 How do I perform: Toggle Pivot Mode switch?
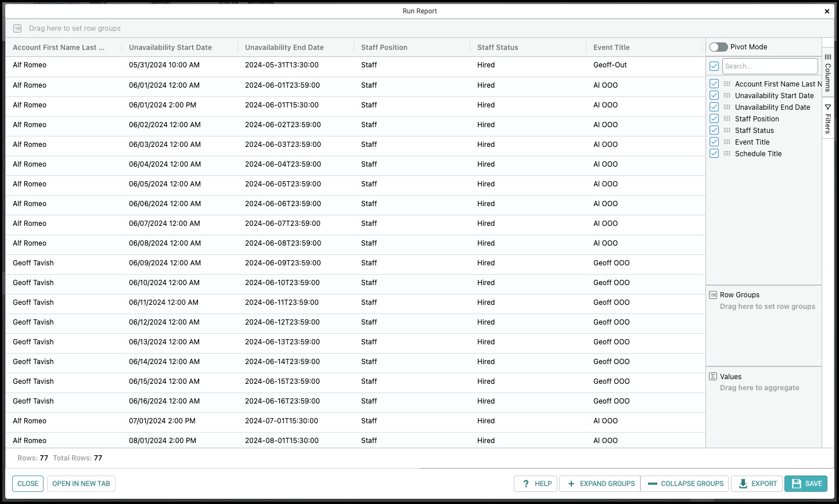pyautogui.click(x=718, y=47)
